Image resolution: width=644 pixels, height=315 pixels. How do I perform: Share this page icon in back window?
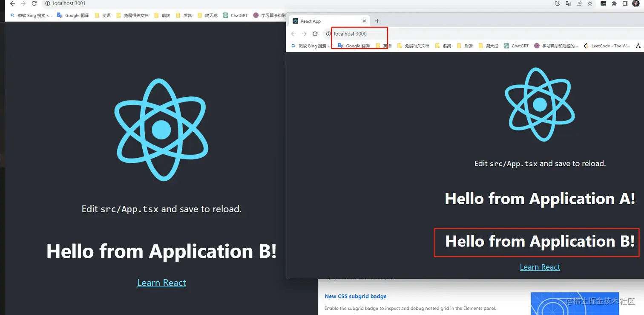pyautogui.click(x=579, y=3)
